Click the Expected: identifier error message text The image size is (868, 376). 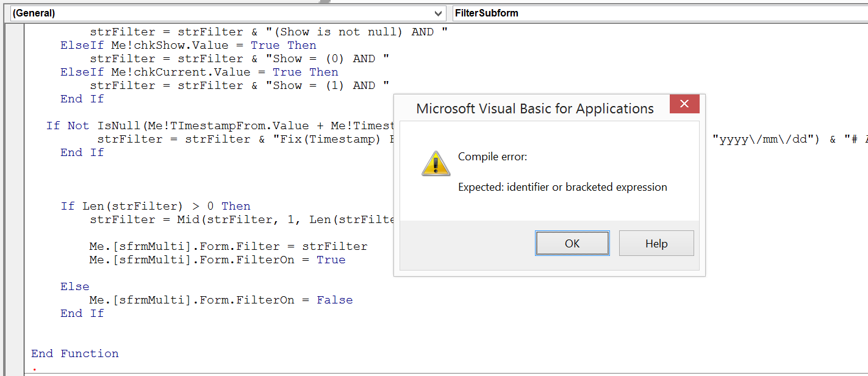click(x=562, y=187)
